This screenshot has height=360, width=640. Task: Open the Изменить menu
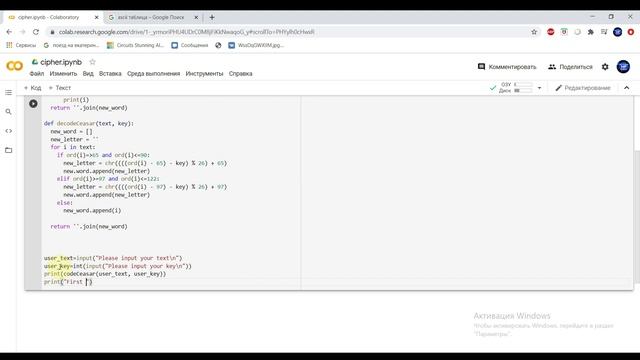[63, 74]
